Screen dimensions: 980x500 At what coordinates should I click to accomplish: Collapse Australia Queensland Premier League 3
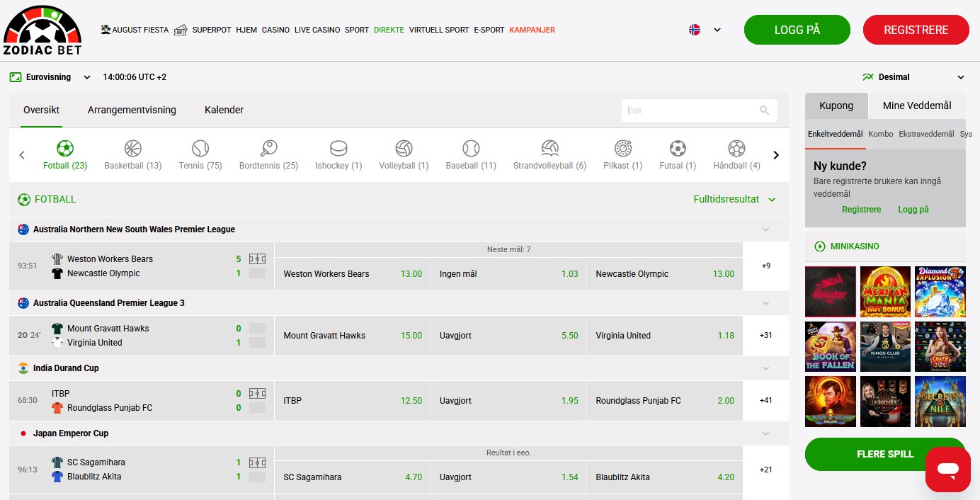coord(765,303)
